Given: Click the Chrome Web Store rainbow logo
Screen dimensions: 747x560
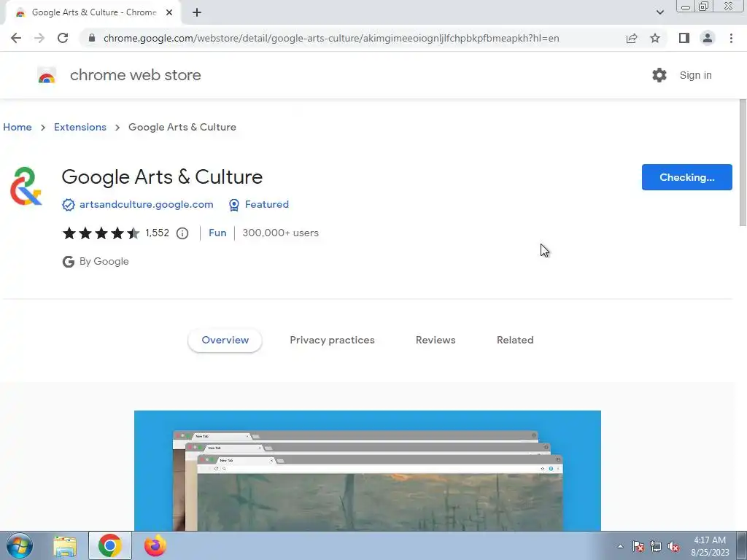Looking at the screenshot, I should (x=47, y=75).
